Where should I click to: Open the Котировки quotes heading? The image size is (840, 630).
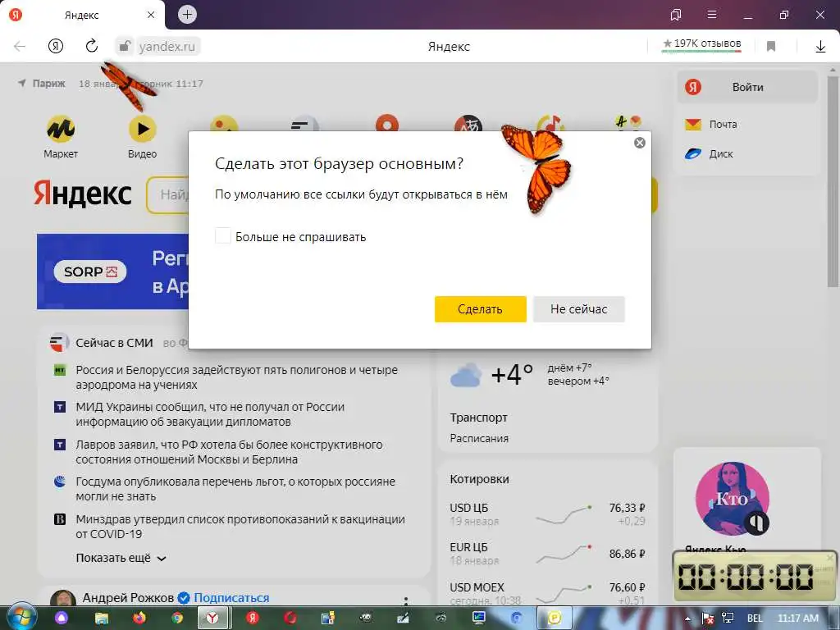[x=479, y=479]
